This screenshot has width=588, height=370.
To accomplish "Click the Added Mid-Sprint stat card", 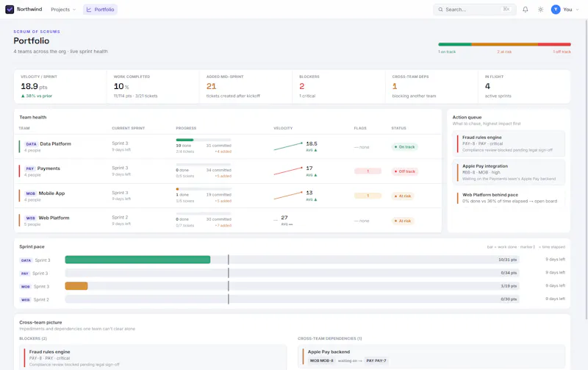I will (x=246, y=87).
